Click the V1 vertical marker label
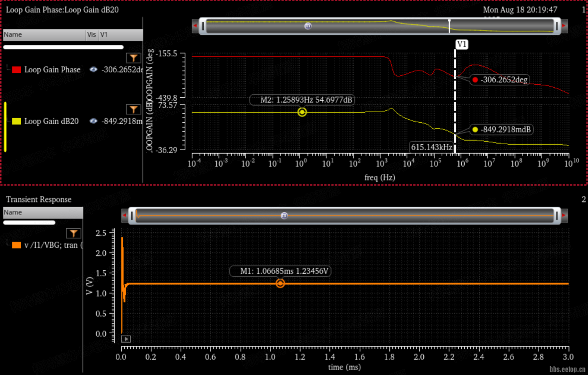588x375 pixels. click(x=462, y=44)
